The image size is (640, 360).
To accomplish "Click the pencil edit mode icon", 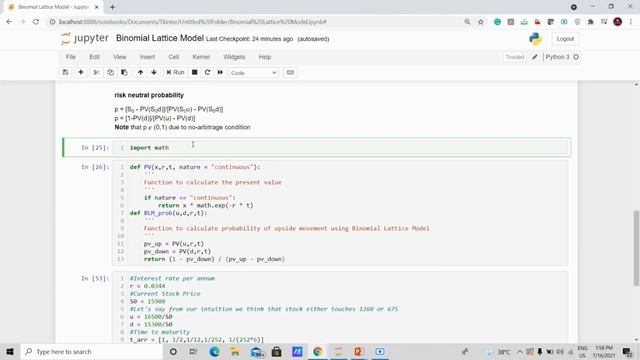I will point(535,57).
